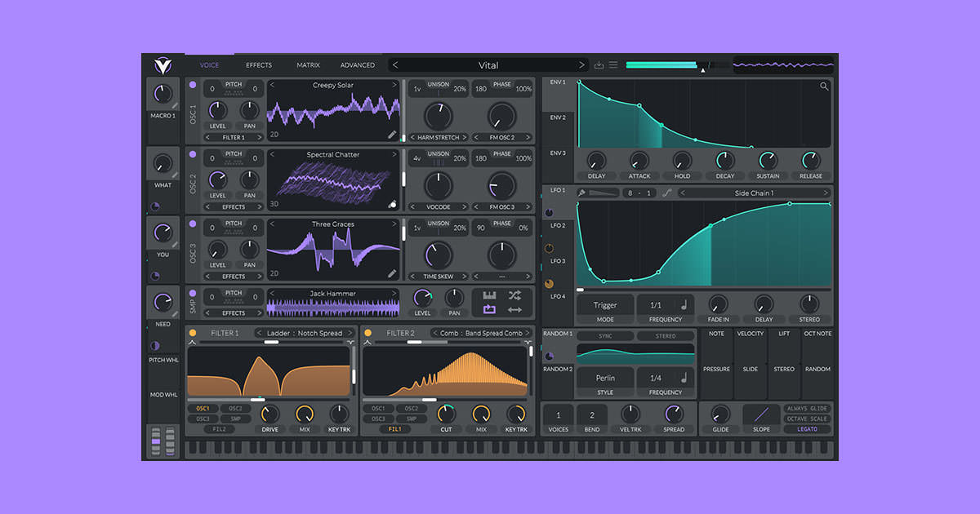Click the WHAT macro pencil icon

[175, 175]
